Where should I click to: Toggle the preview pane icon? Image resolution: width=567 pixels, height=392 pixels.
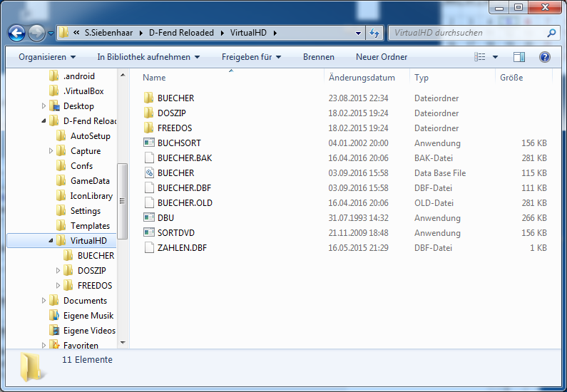519,57
